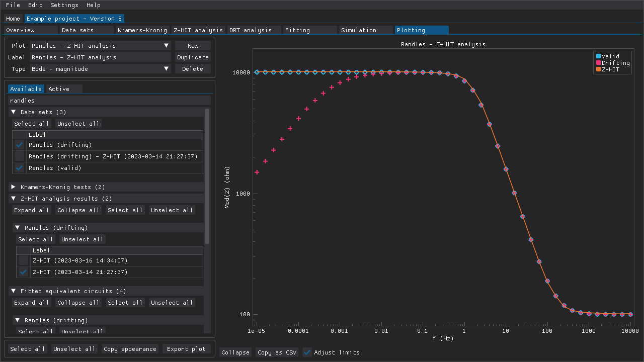Screen dimensions: 644x362
Task: Switch to the Fitting tab
Action: 310,30
